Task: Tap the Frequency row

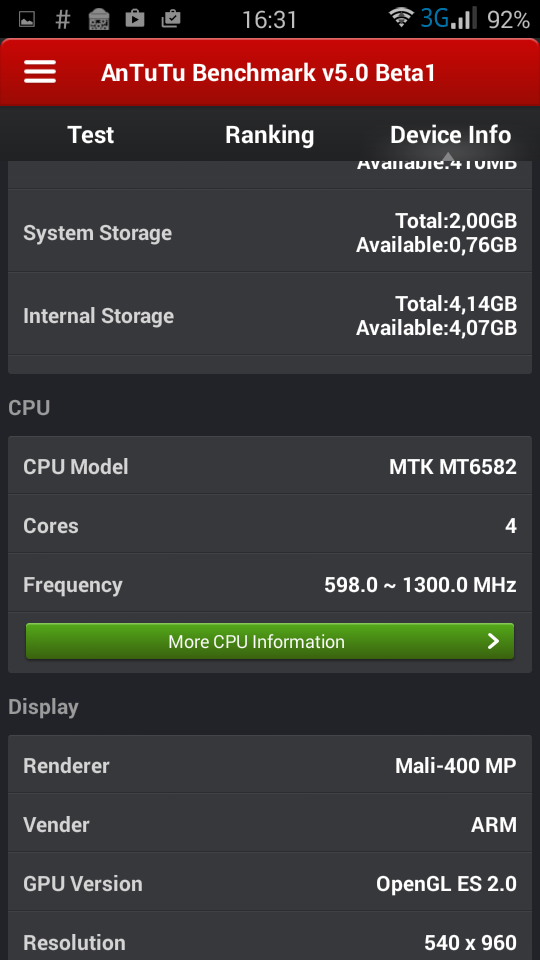Action: 270,585
